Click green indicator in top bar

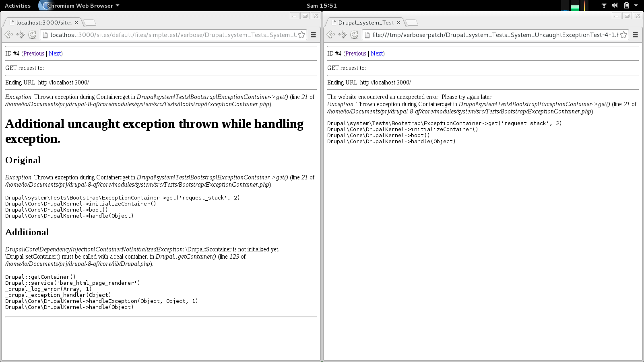(x=575, y=8)
